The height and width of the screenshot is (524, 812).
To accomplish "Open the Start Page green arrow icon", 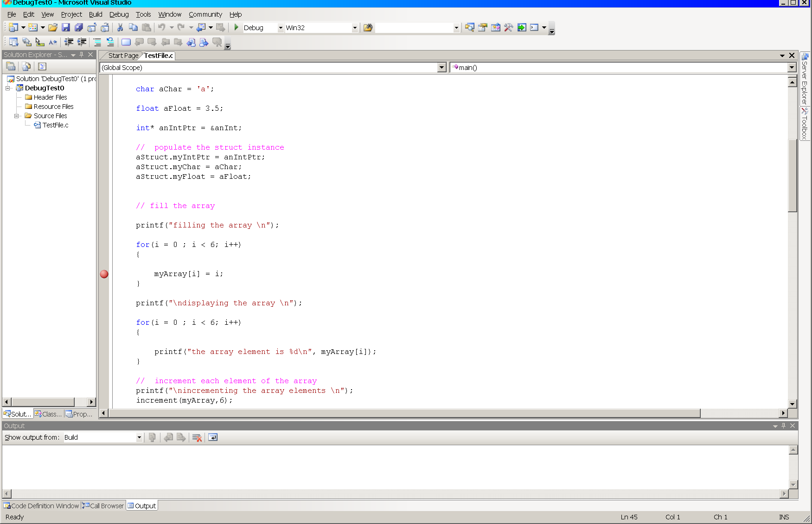I will tap(522, 28).
